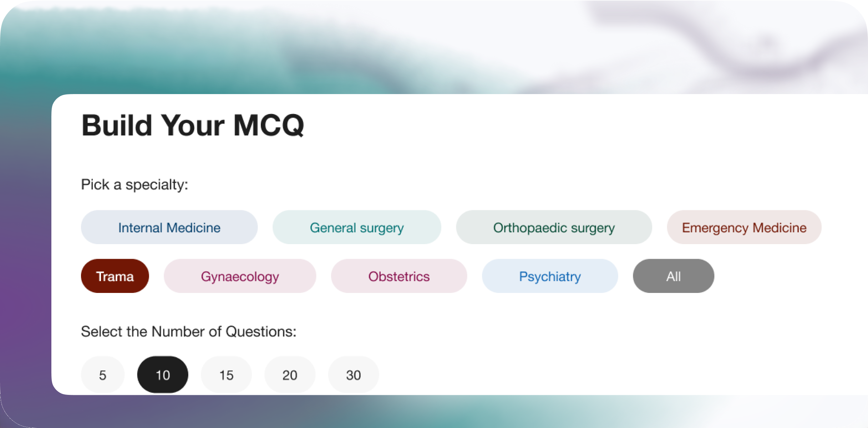Click the Trama specialty pill

click(x=115, y=276)
